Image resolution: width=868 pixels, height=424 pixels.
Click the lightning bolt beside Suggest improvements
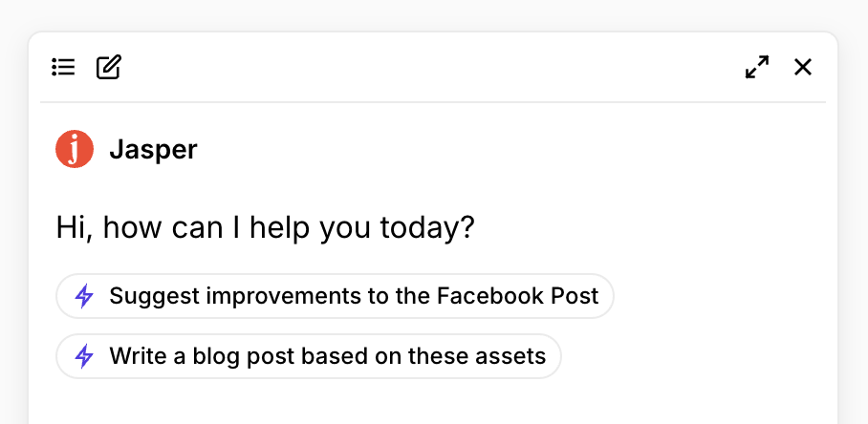84,296
